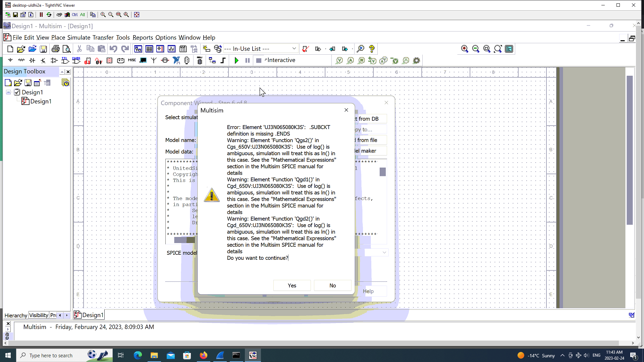Click the yellow Help question mark icon
This screenshot has height=362, width=644.
tap(372, 49)
